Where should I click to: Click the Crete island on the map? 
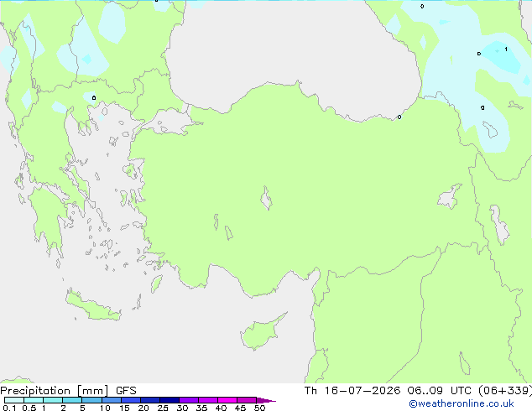(x=93, y=306)
